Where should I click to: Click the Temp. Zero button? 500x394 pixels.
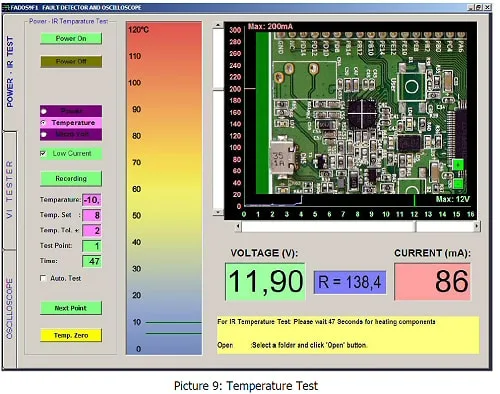(71, 335)
